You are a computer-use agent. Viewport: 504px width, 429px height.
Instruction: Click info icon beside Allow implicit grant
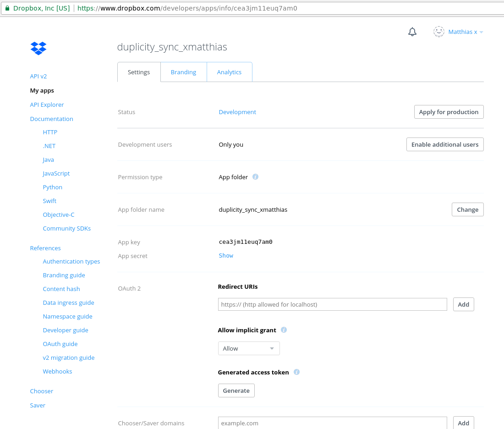pos(284,330)
